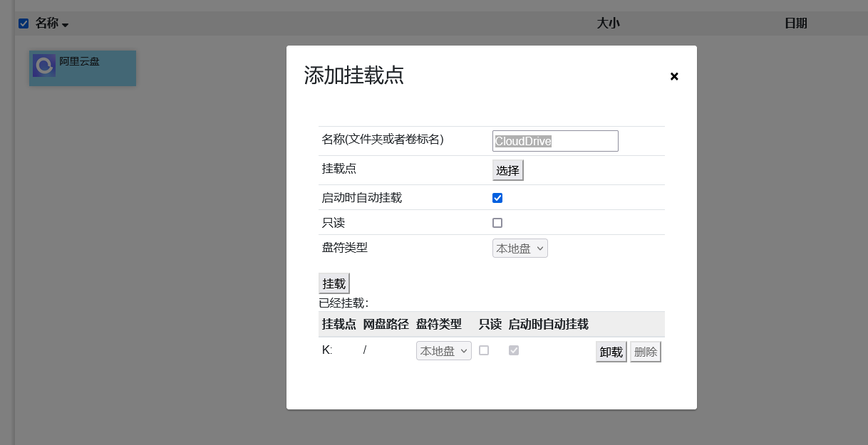
Task: Close the 添加挂载点 dialog
Action: pyautogui.click(x=674, y=76)
